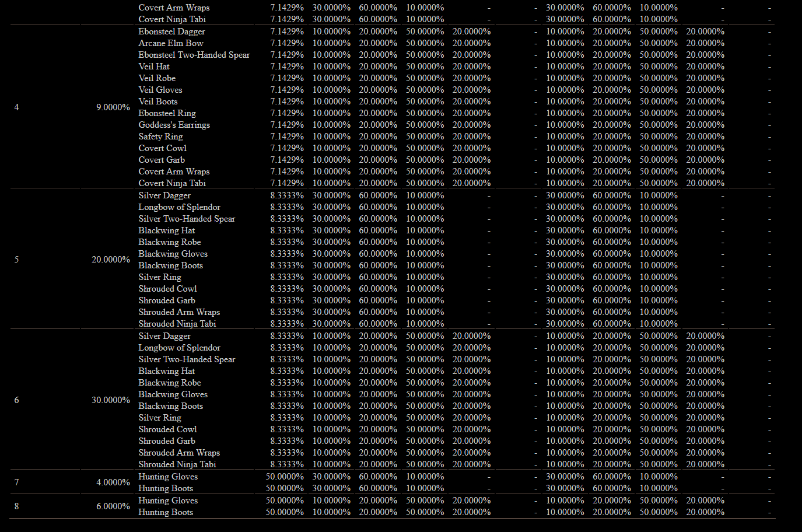This screenshot has height=532, width=802.
Task: Click Shrouded Arm Wraps in group 5
Action: [179, 312]
